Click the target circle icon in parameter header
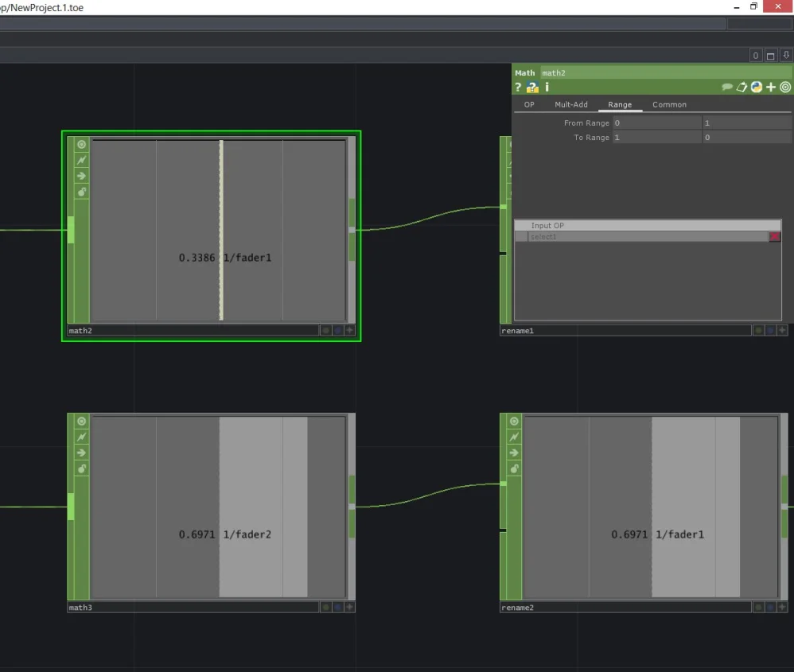This screenshot has height=672, width=794. coord(785,87)
